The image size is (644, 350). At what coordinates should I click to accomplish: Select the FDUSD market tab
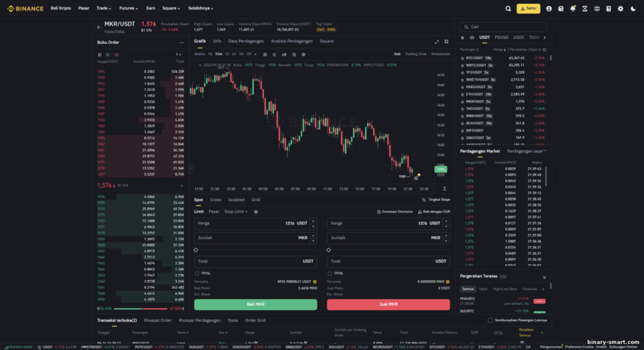click(x=501, y=38)
